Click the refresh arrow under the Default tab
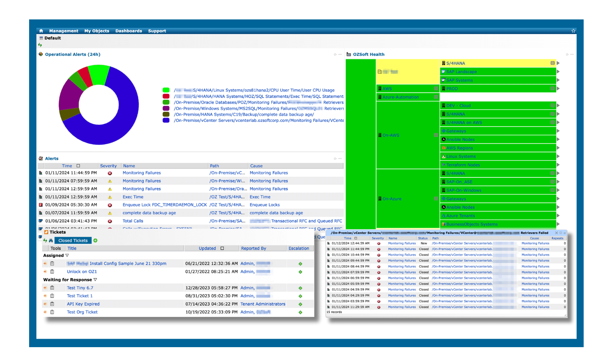The width and height of the screenshot is (613, 364). tap(40, 45)
